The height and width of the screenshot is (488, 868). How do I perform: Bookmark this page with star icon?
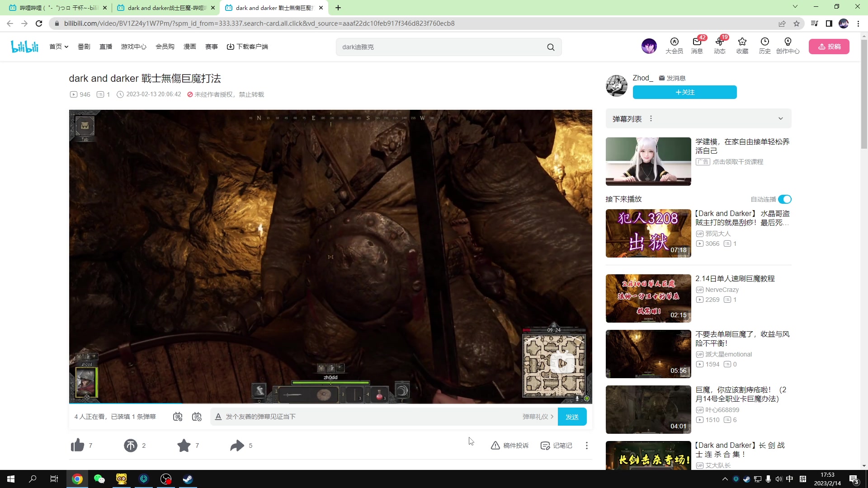coord(797,23)
